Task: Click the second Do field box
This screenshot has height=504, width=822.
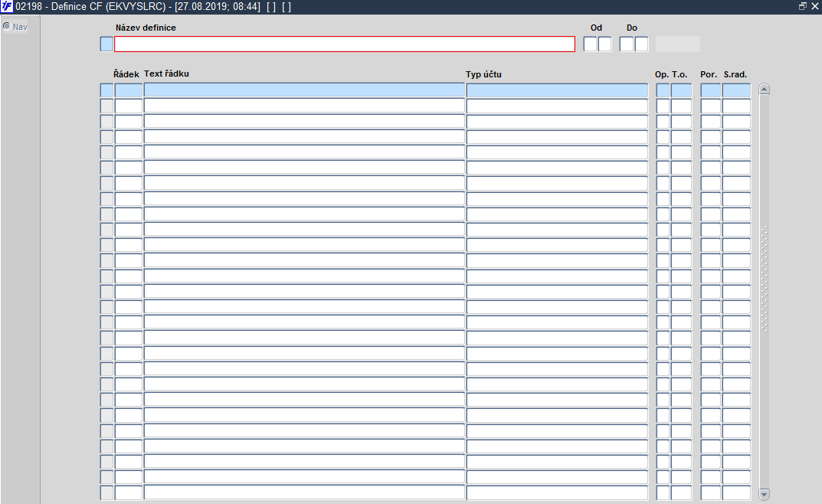Action: [x=641, y=44]
